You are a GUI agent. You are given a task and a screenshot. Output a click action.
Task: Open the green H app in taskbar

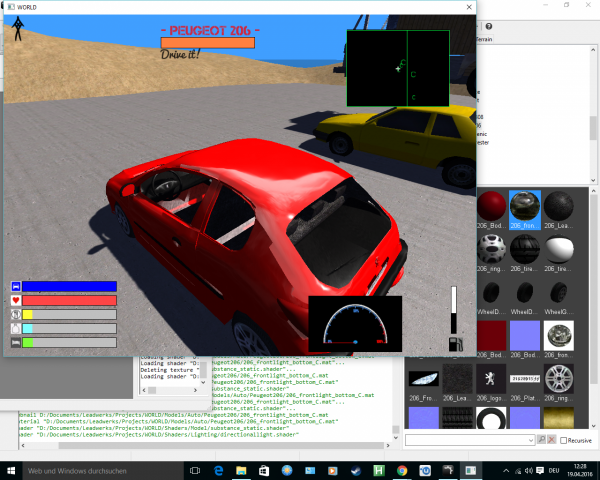(379, 471)
